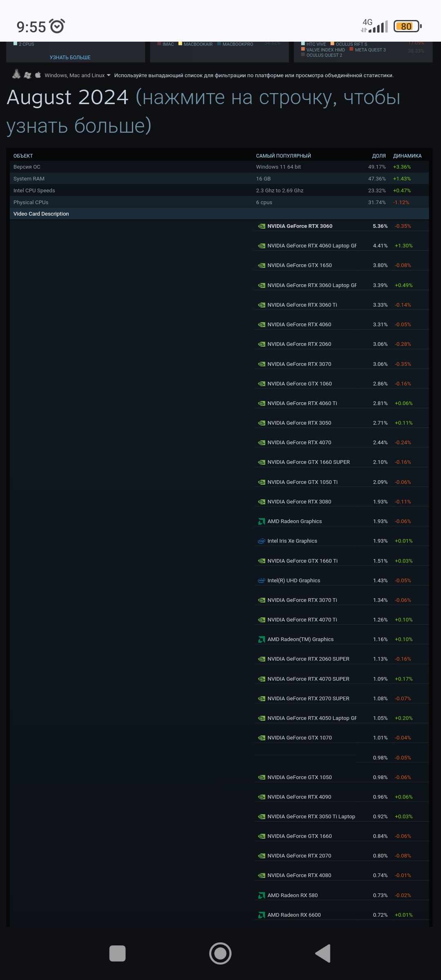Click NVIDIA logo beside RTX 4070 with 2.44% share
This screenshot has width=441, height=980.
point(262,443)
